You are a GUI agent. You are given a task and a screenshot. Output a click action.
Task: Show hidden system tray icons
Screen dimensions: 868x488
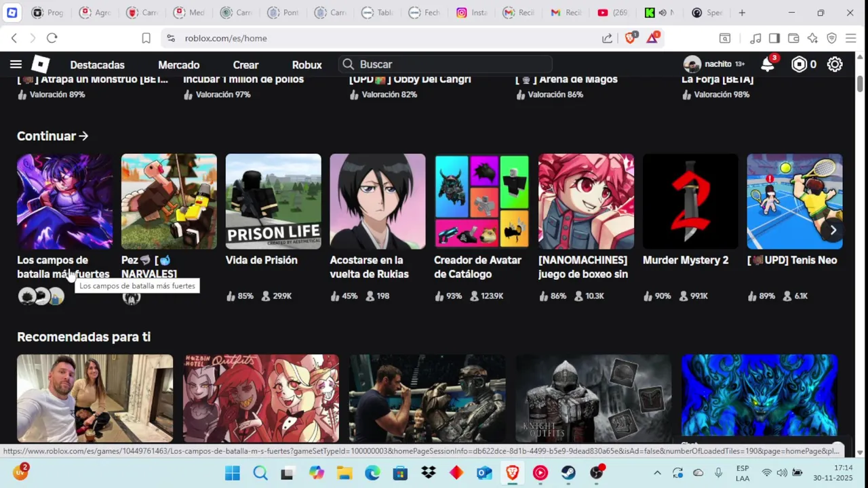click(657, 472)
